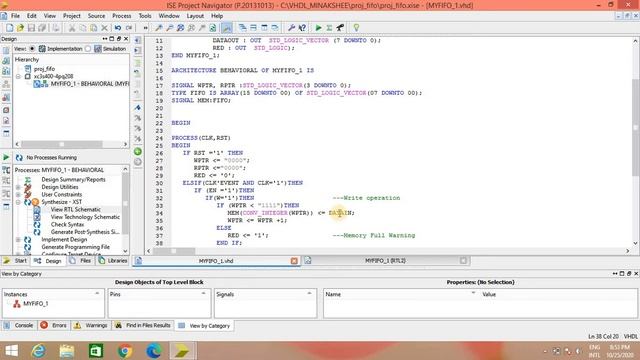Click the green Implement Top Module play icon
The width and height of the screenshot is (640, 360).
318,28
